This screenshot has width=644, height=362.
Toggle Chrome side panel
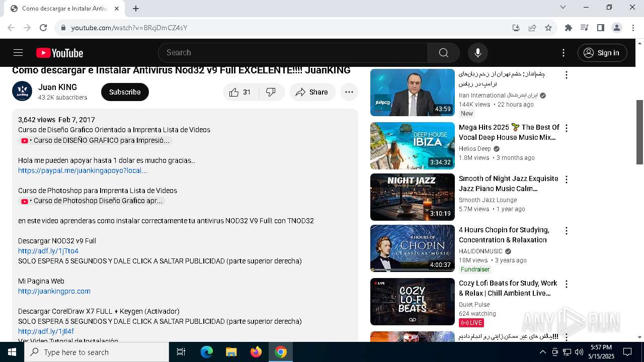click(x=600, y=28)
